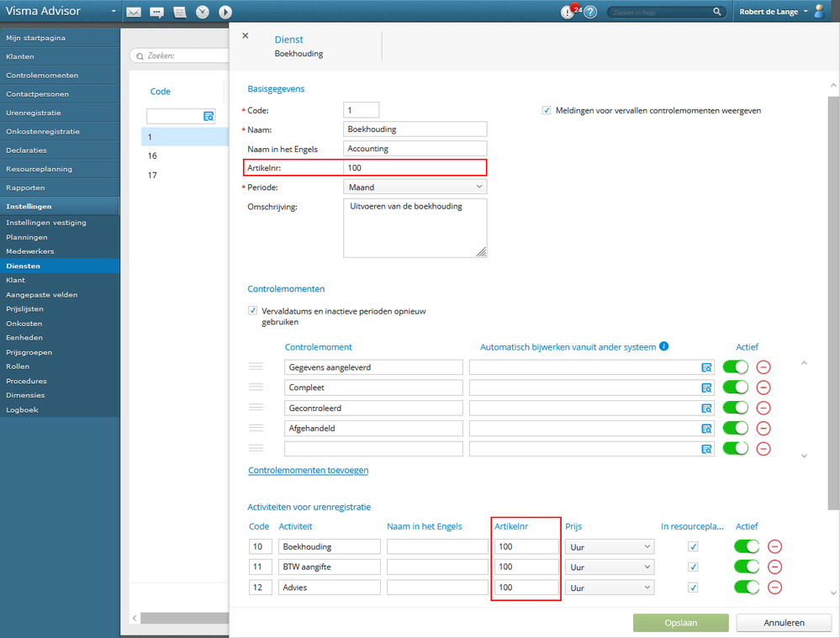Click the Annuleren button
This screenshot has height=638, width=840.
click(x=784, y=623)
